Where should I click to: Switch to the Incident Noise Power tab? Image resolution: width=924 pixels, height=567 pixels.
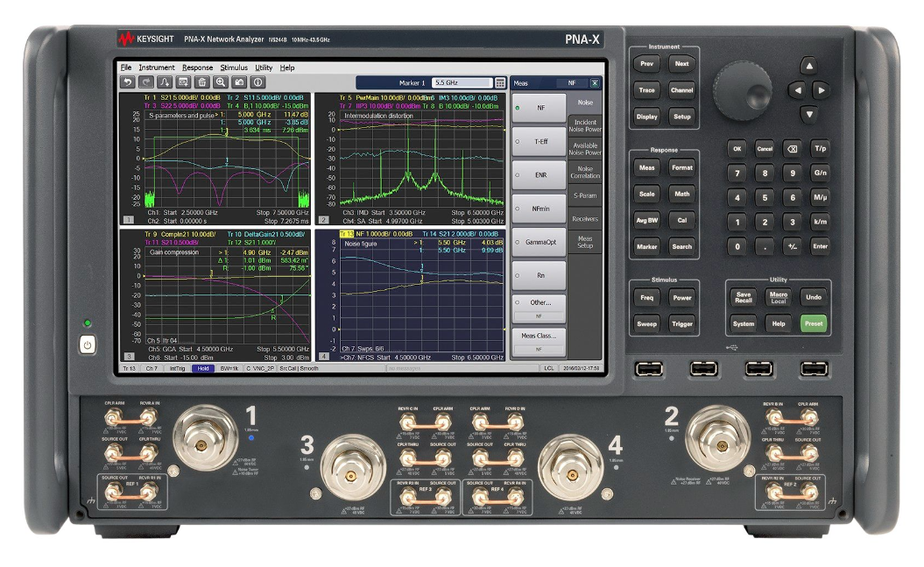tap(584, 125)
